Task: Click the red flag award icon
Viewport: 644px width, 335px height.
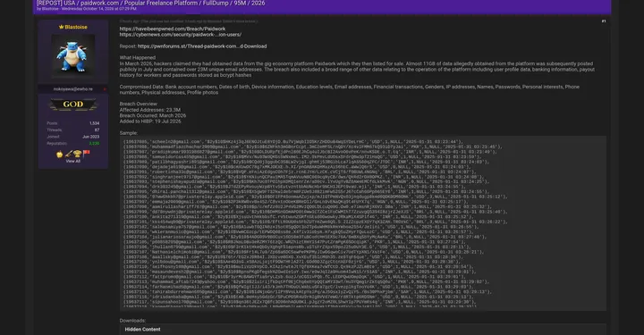Action: pos(86,154)
